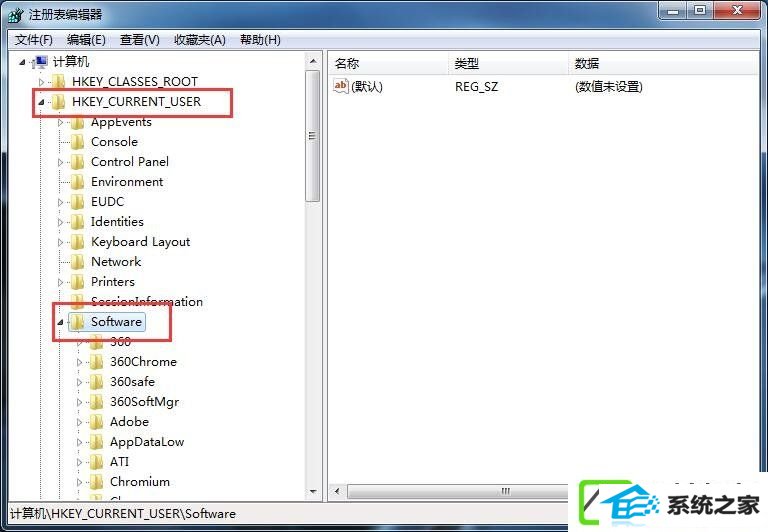The image size is (768, 532).
Task: Select the Computer root node icon
Action: (40, 62)
